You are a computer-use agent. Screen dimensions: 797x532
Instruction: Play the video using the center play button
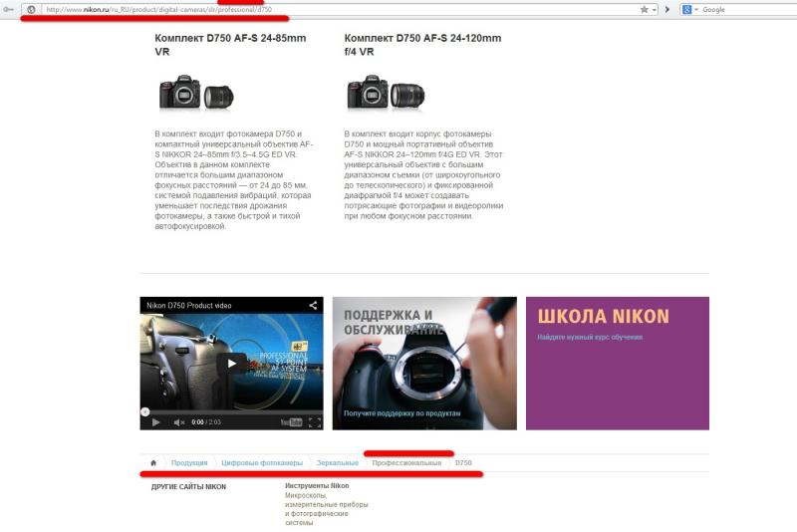(x=232, y=364)
